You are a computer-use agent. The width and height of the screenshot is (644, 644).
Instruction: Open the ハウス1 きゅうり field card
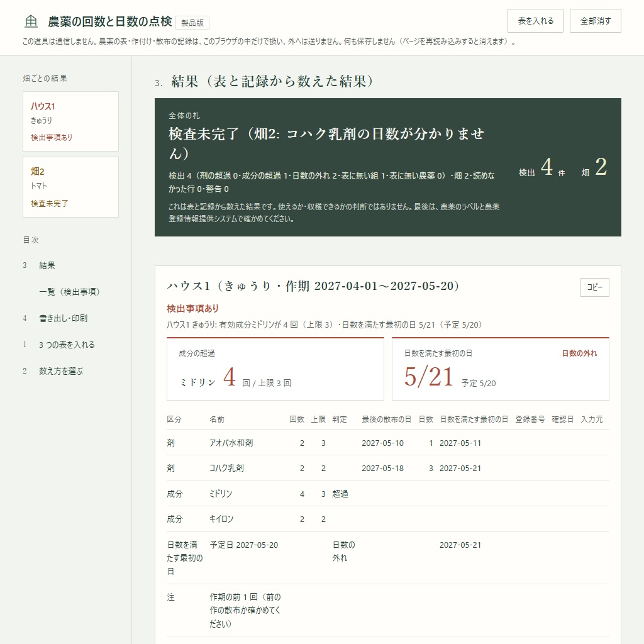pos(70,121)
